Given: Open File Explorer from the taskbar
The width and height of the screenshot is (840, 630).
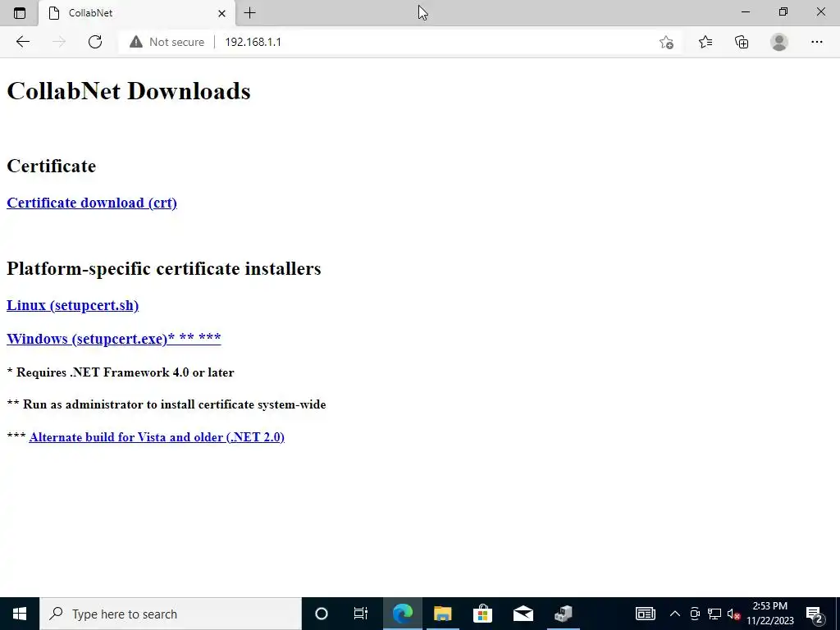Looking at the screenshot, I should click(x=442, y=614).
